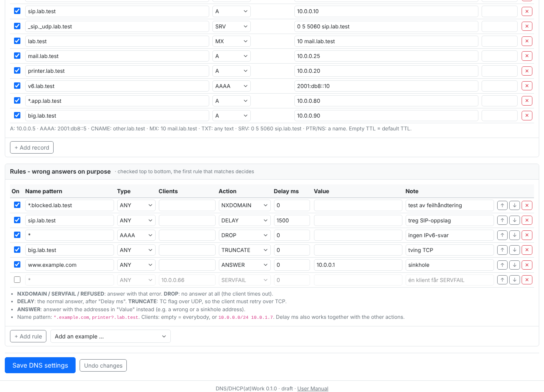
Task: Move the treg SIP-oppslag rule up
Action: [x=502, y=220]
